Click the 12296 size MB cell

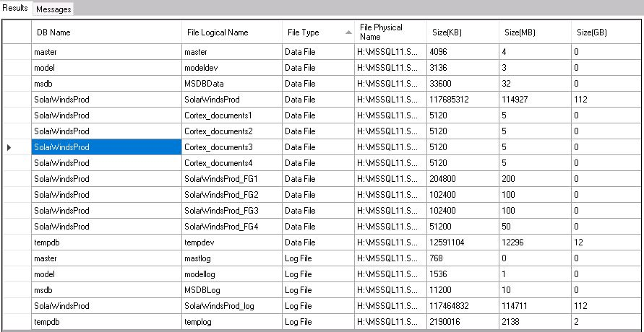pos(535,243)
